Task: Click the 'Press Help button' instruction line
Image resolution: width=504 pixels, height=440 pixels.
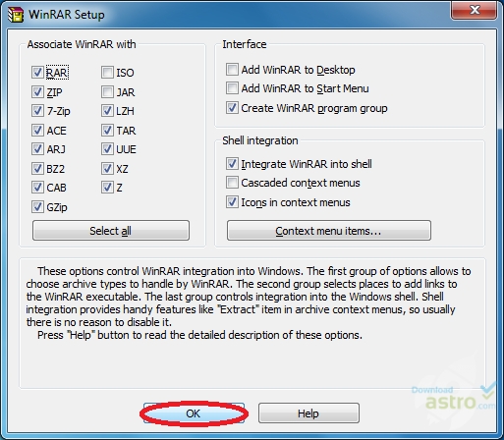Action: 199,335
